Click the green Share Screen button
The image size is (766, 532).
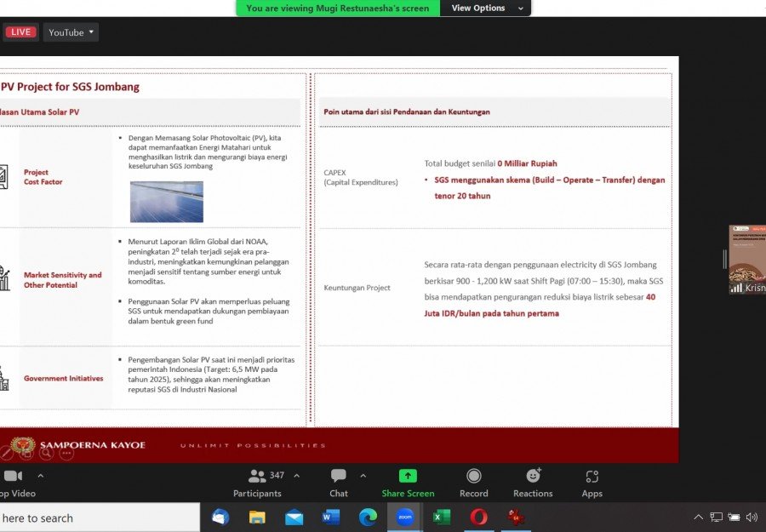pyautogui.click(x=408, y=482)
